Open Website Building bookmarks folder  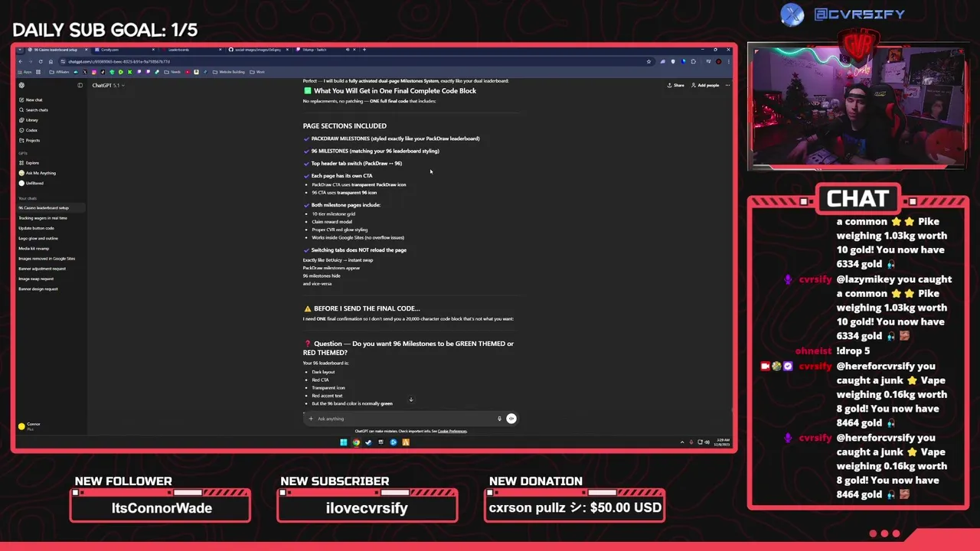[230, 72]
